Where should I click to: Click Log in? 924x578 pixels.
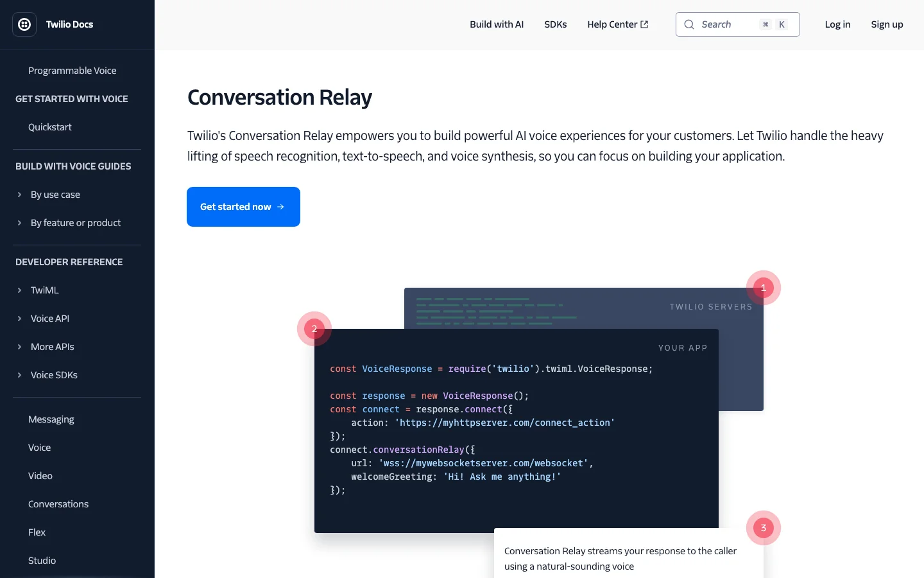click(837, 24)
